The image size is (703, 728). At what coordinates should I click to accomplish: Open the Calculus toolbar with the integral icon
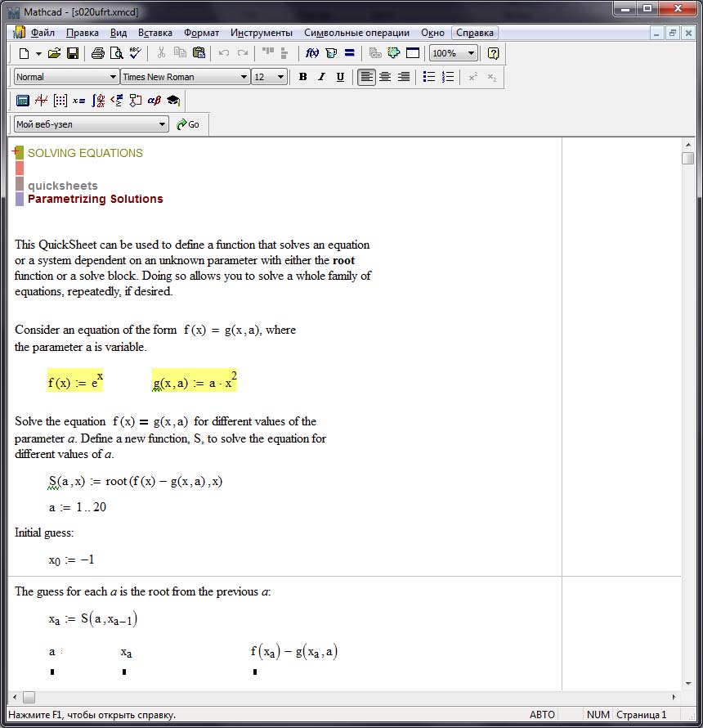[98, 101]
